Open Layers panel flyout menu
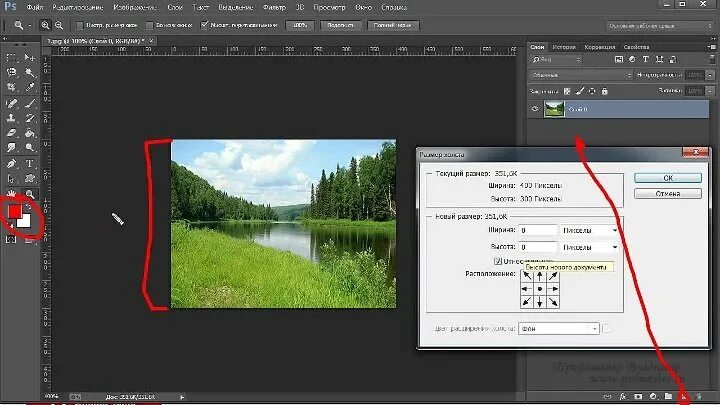Viewport: 720px width, 405px height. (x=712, y=47)
